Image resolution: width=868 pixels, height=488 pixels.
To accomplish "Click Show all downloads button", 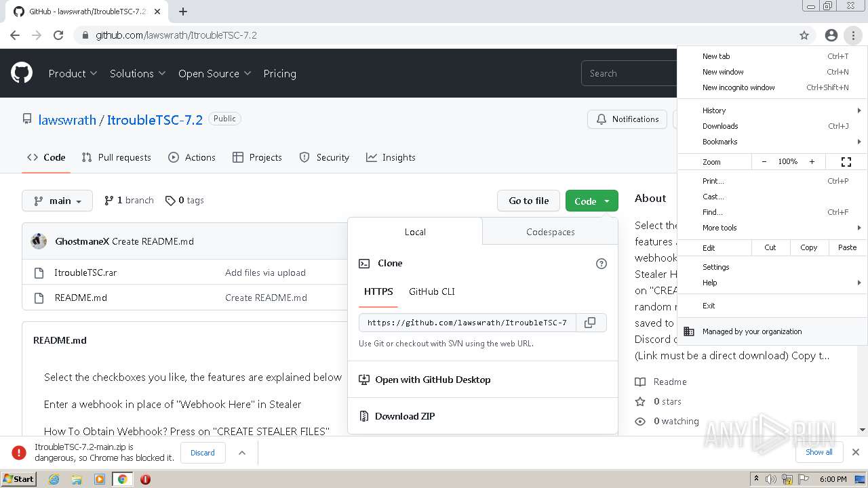I will pyautogui.click(x=819, y=452).
